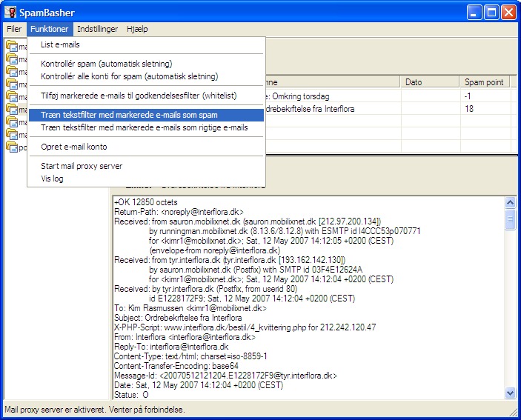Close the open Funktioner menu header
The width and height of the screenshot is (521, 420).
[x=49, y=29]
